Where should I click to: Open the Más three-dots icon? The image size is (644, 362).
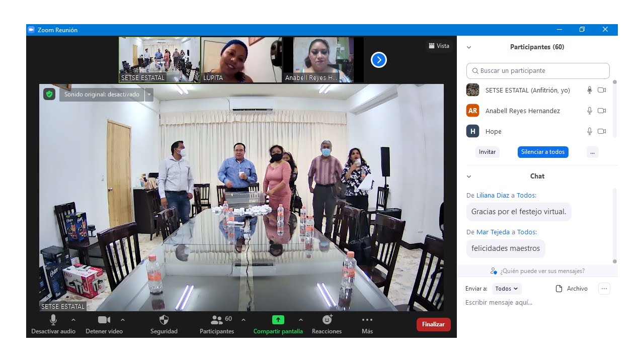367,320
